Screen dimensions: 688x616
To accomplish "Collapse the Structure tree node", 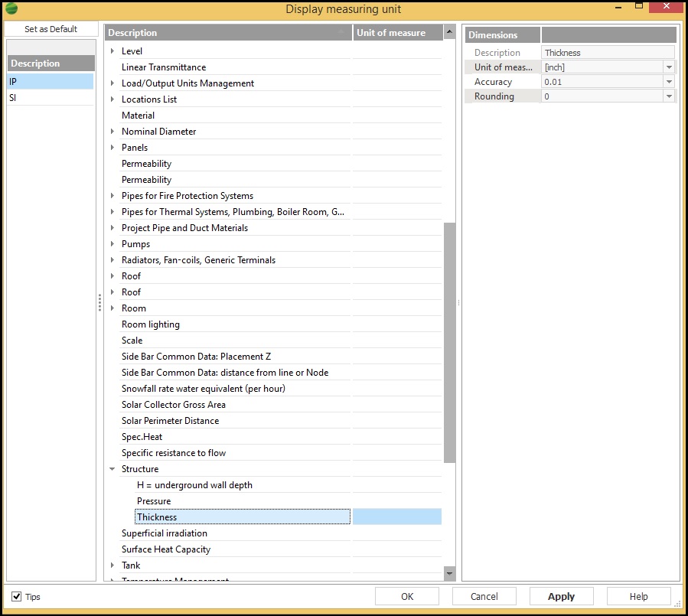I will 112,469.
